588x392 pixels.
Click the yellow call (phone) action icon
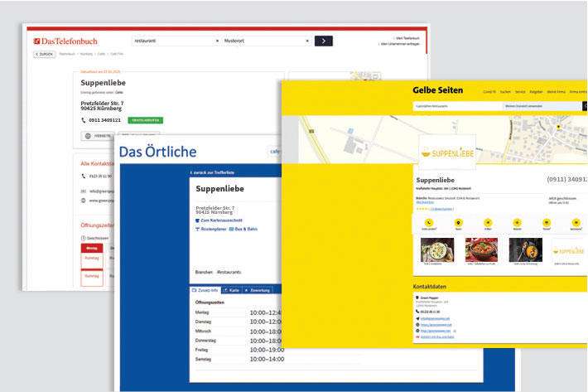point(429,223)
